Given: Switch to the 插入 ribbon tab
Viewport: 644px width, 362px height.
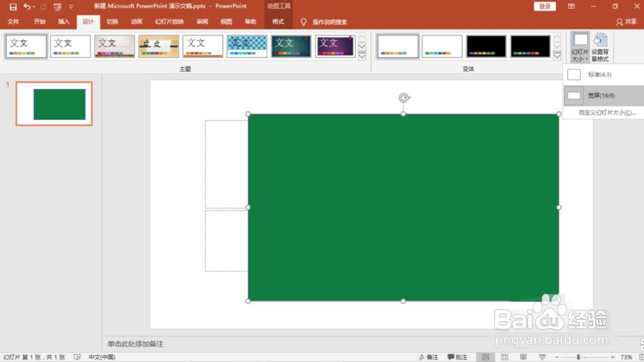Looking at the screenshot, I should [64, 22].
